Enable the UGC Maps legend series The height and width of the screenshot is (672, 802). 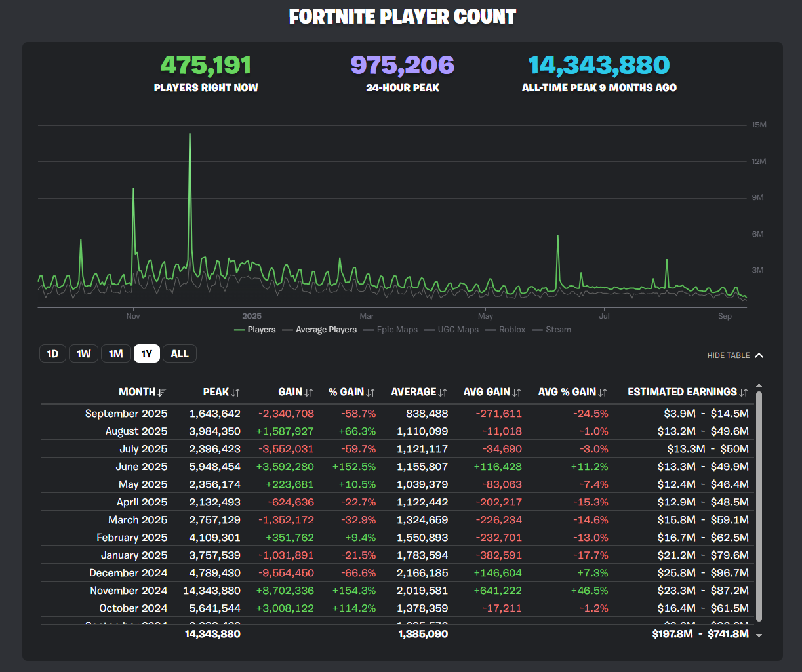452,330
